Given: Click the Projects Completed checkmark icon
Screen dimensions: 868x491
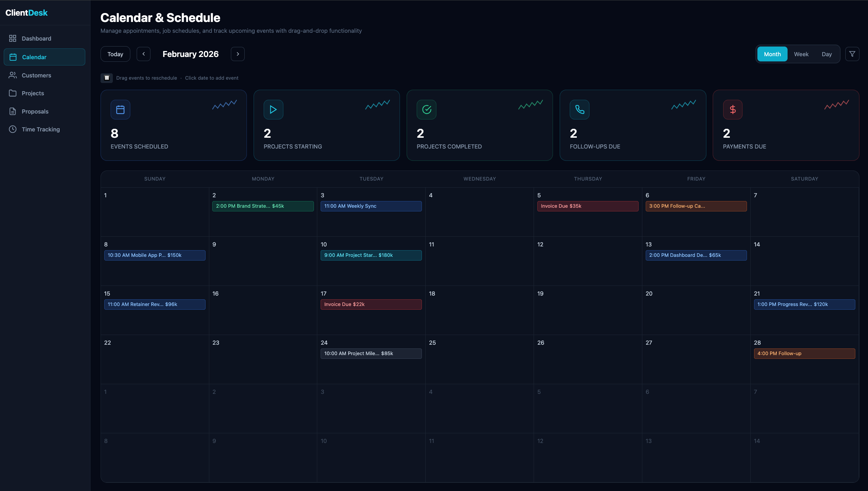Looking at the screenshot, I should pyautogui.click(x=426, y=109).
